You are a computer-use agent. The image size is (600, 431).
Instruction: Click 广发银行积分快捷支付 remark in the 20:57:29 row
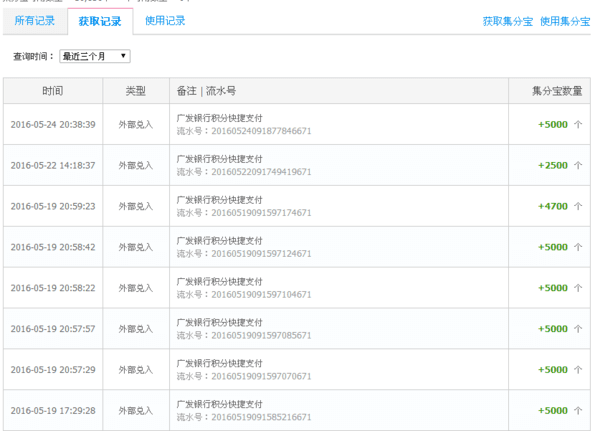220,363
